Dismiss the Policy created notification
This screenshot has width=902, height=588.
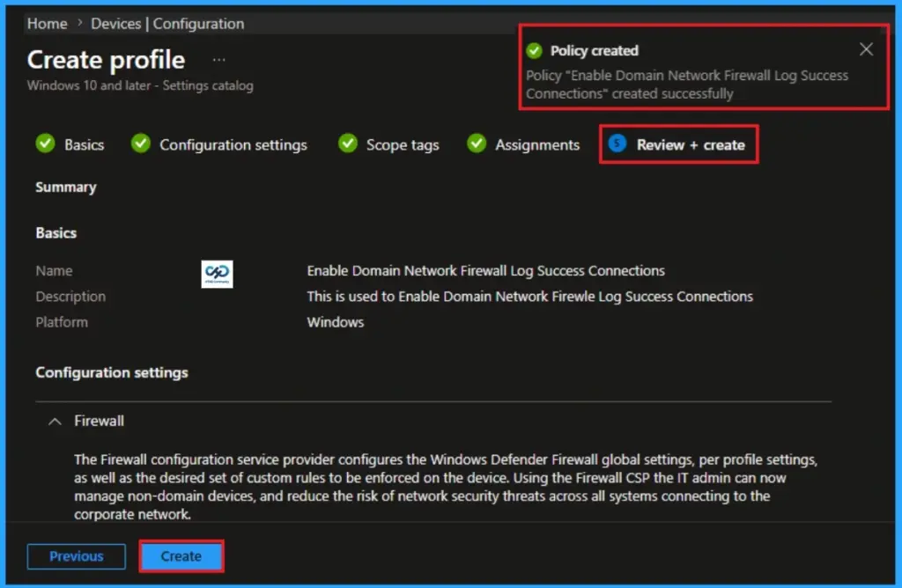(865, 49)
